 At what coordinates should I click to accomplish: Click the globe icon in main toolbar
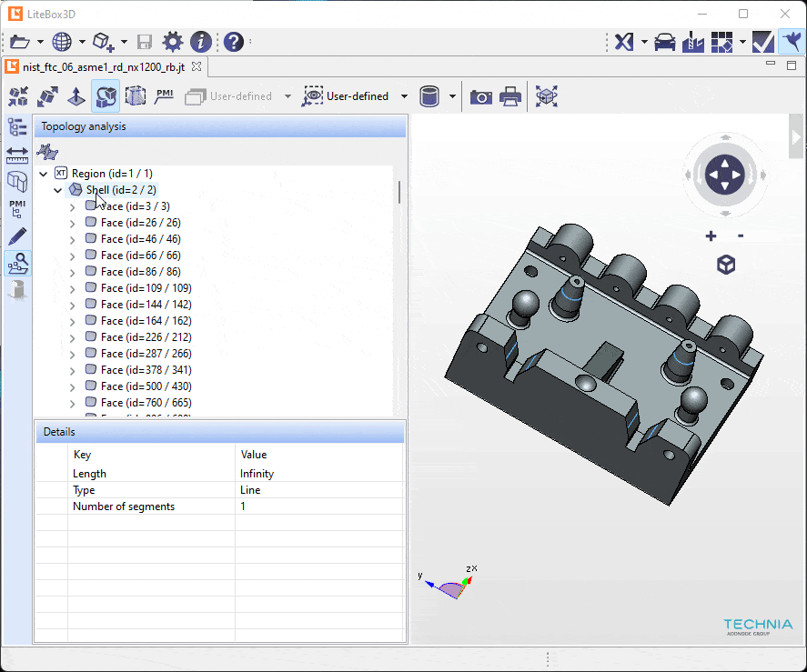click(x=62, y=42)
